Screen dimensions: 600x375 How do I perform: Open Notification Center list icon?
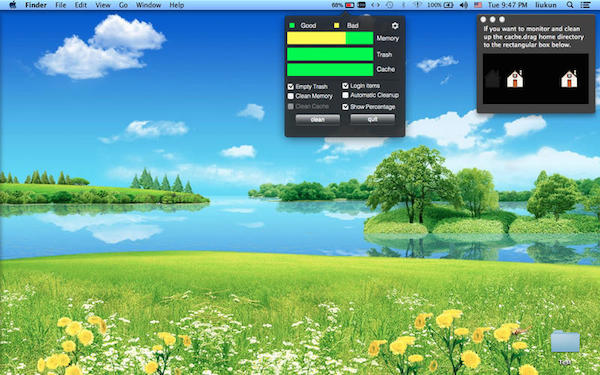[x=585, y=5]
